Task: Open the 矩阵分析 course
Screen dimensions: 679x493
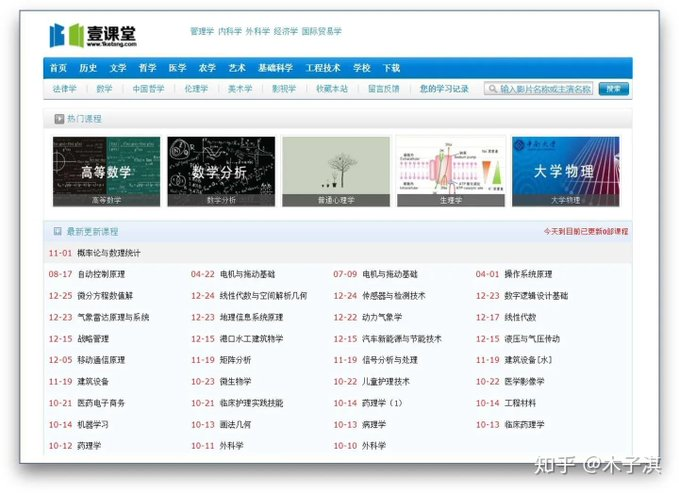Action: [236, 360]
